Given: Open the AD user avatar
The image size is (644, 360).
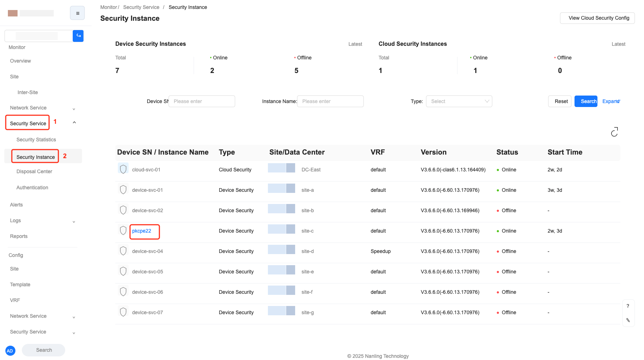Looking at the screenshot, I should [x=10, y=351].
